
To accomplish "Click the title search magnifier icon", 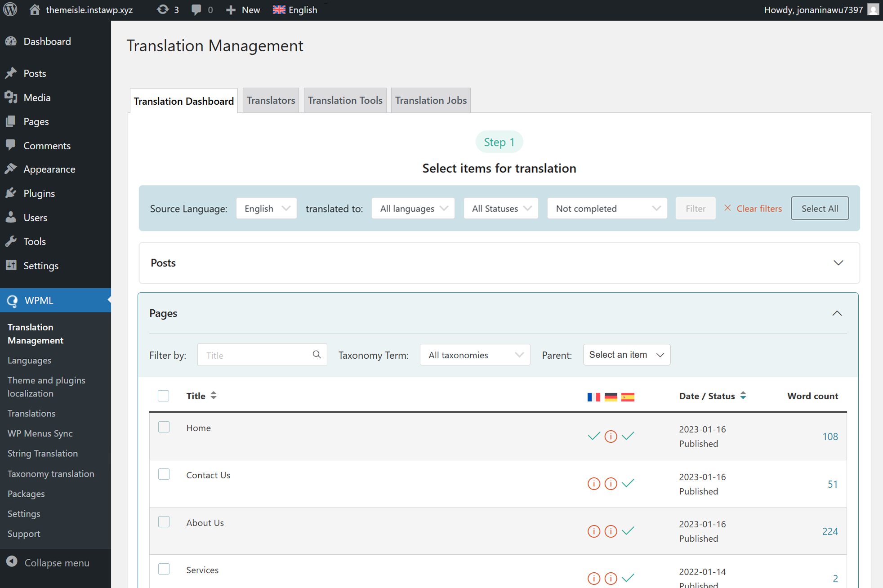I will coord(317,355).
